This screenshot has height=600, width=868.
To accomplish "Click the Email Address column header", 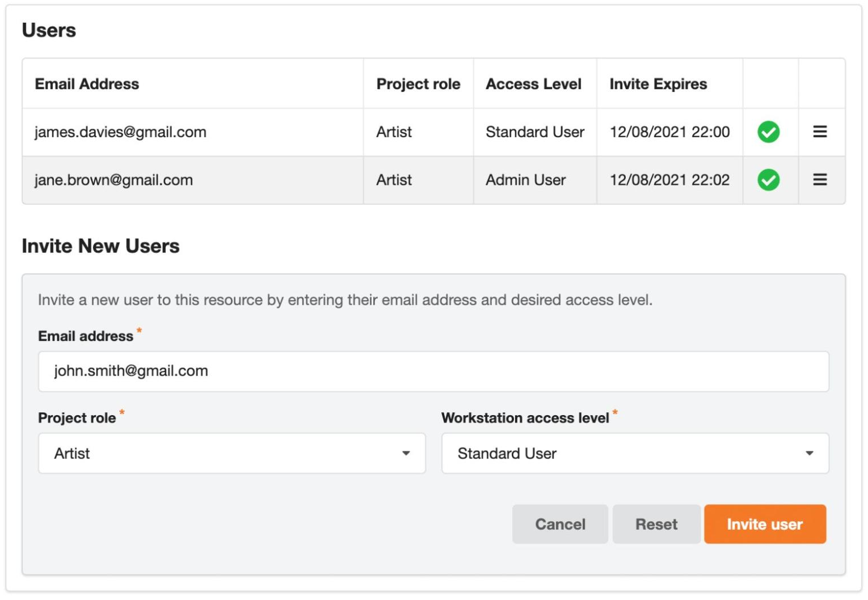I will pyautogui.click(x=87, y=84).
